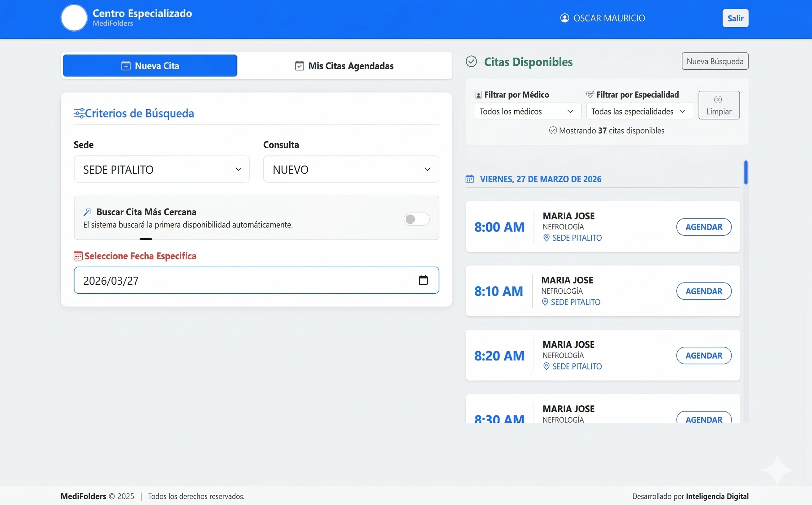
Task: Open the Todos los médicos dropdown
Action: pos(527,111)
